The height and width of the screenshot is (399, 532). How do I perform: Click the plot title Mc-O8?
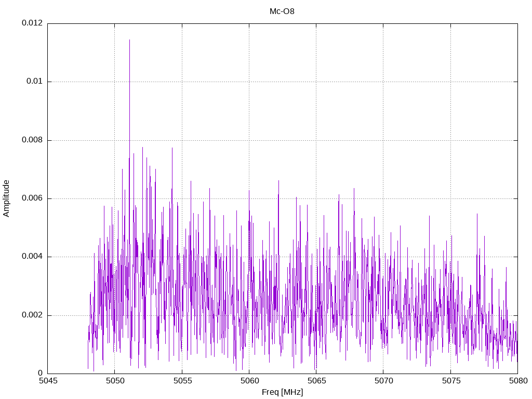click(282, 11)
